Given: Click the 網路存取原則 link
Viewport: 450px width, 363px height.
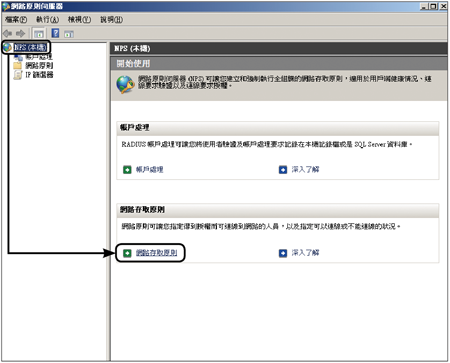Looking at the screenshot, I should [x=156, y=253].
